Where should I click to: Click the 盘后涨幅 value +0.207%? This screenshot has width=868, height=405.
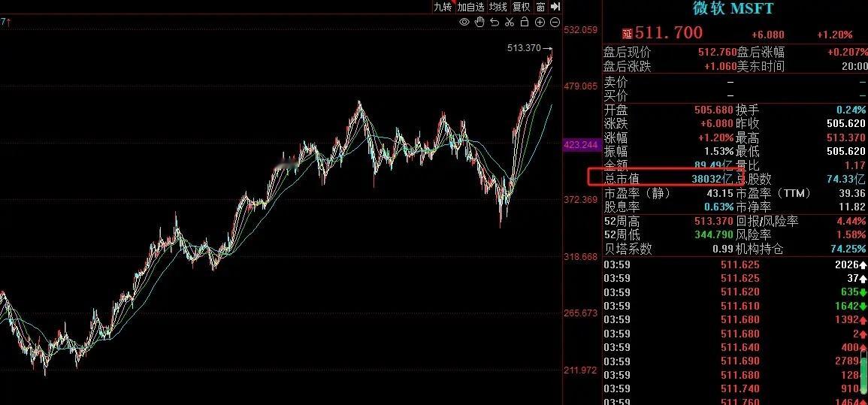848,53
